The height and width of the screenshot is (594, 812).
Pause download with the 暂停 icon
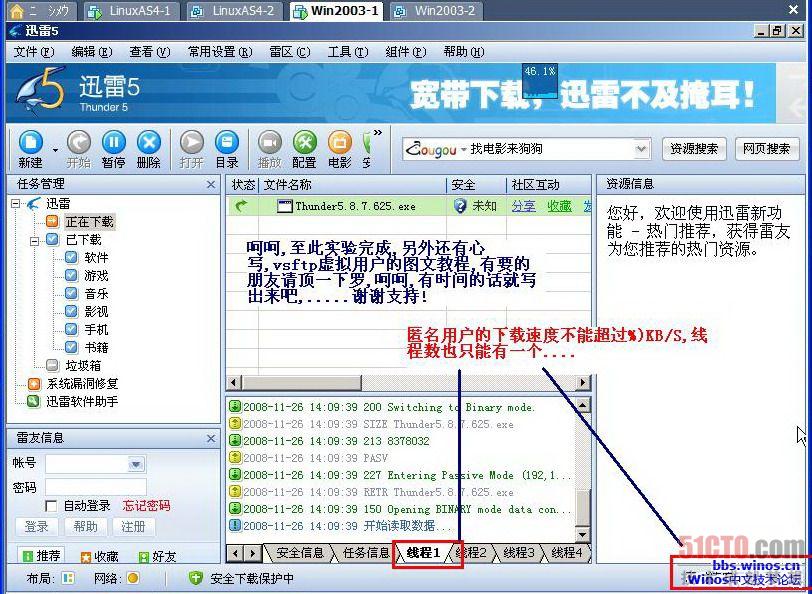tap(113, 142)
